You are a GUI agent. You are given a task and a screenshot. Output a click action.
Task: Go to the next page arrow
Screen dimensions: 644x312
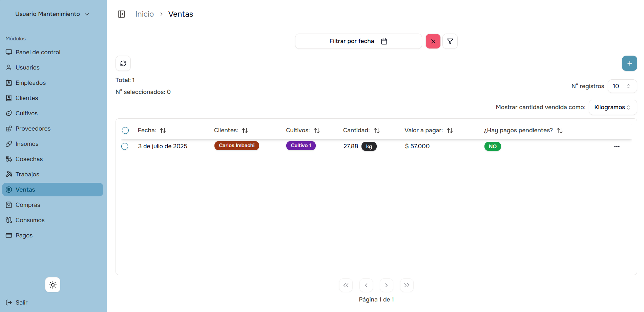[x=386, y=285]
